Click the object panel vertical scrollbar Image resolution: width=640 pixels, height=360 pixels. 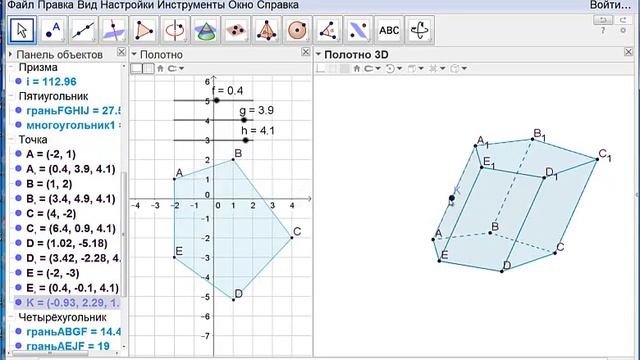tap(124, 234)
